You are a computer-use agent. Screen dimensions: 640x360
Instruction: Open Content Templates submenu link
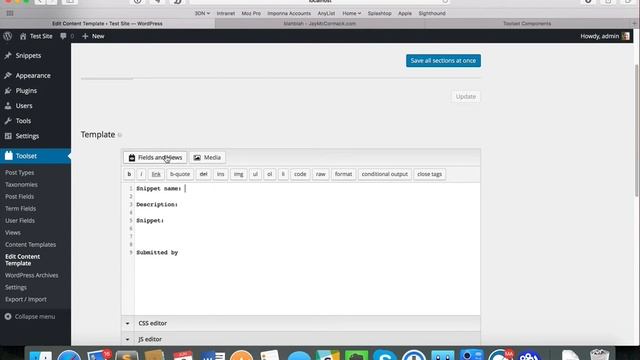[31, 244]
